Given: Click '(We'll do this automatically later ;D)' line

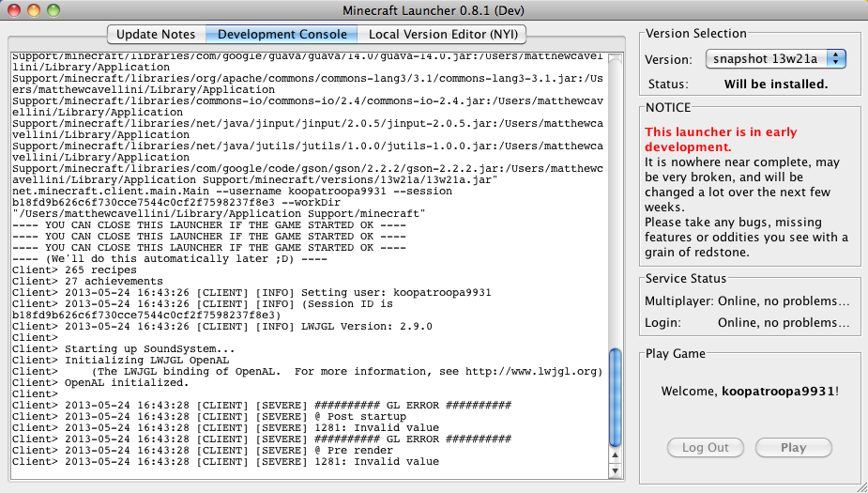Looking at the screenshot, I should (x=170, y=258).
